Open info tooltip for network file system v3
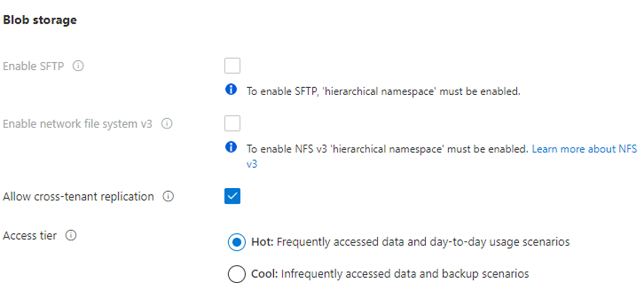Image resolution: width=644 pixels, height=283 pixels. coord(167,124)
